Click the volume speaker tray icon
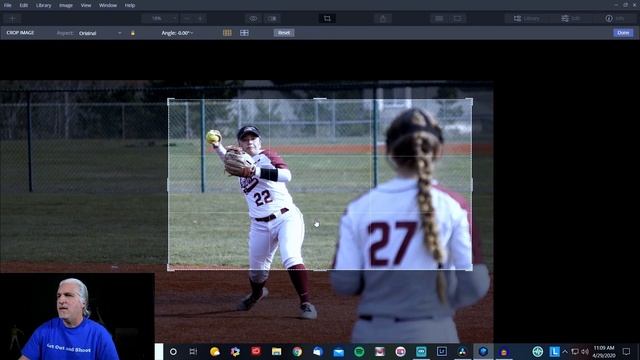 pyautogui.click(x=585, y=351)
